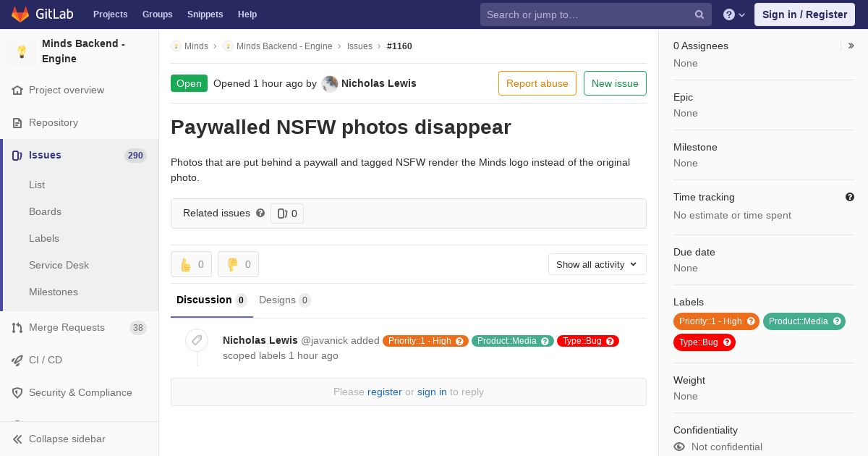Click help icon on activity Product::Media label
This screenshot has height=456, width=868.
pos(545,342)
